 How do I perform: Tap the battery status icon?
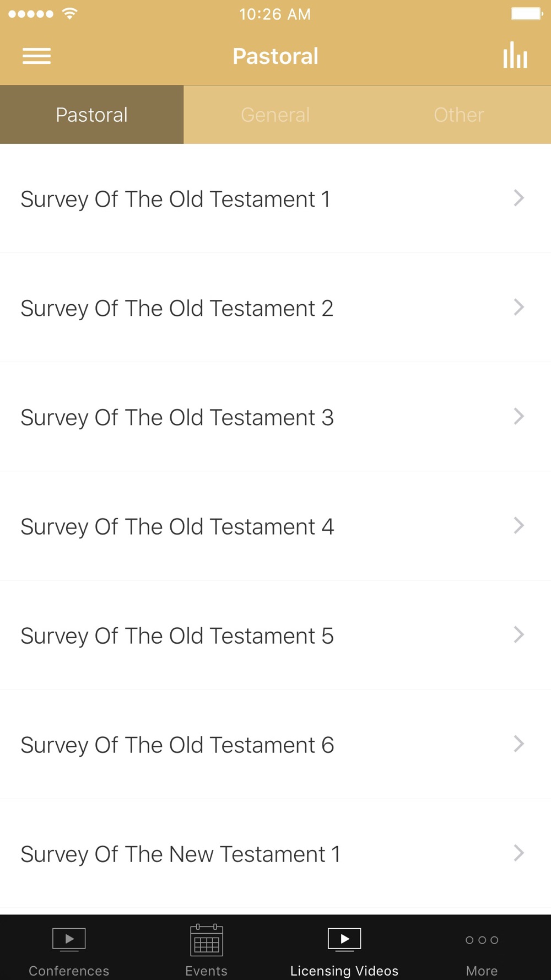click(x=526, y=14)
